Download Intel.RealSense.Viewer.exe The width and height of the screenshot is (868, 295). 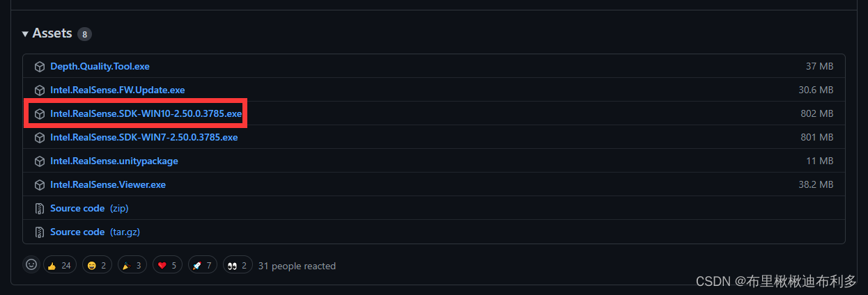pyautogui.click(x=108, y=184)
